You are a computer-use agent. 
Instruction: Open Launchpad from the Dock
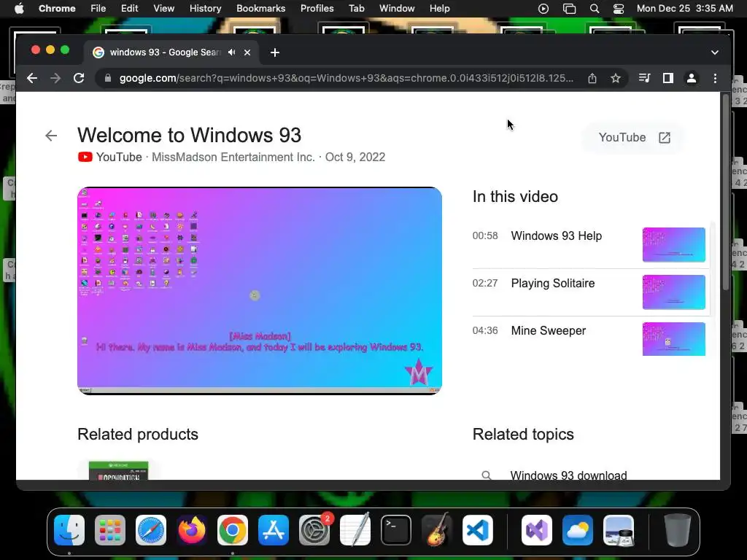pos(110,530)
